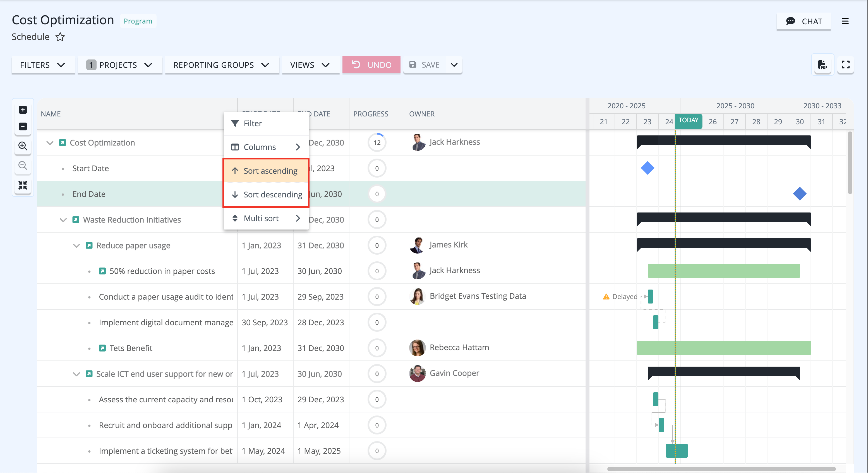Image resolution: width=868 pixels, height=473 pixels.
Task: Click Rebecca Hattam avatar
Action: [418, 348]
